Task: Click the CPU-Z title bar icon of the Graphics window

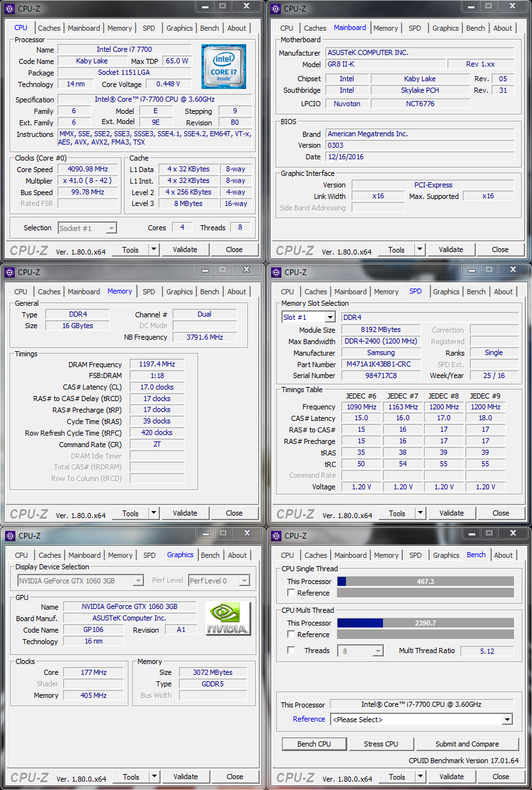Action: [x=10, y=535]
